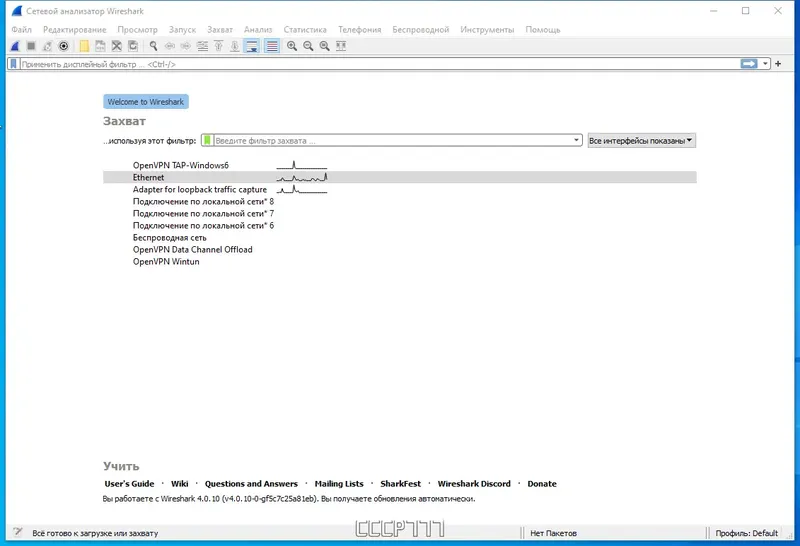Image resolution: width=800 pixels, height=546 pixels.
Task: Open the Захват menu
Action: tap(220, 30)
